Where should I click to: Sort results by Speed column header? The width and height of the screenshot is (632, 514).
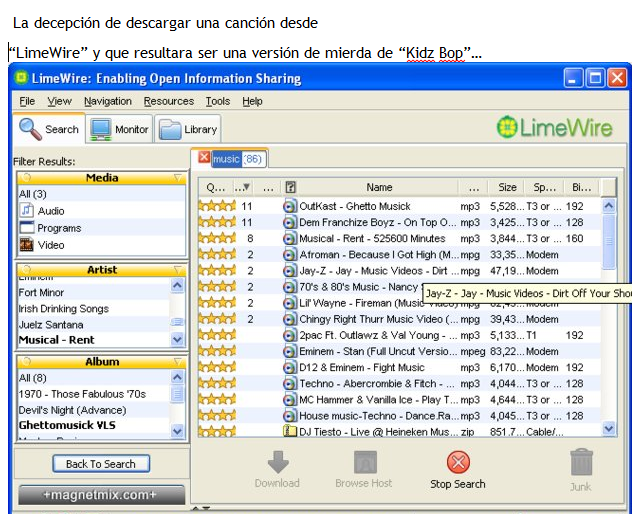pos(544,187)
